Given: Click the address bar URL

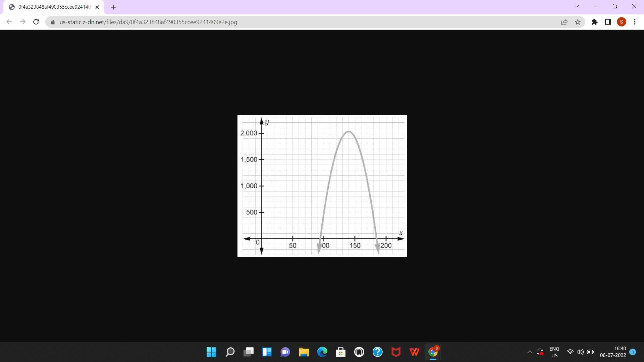Looking at the screenshot, I should 148,22.
